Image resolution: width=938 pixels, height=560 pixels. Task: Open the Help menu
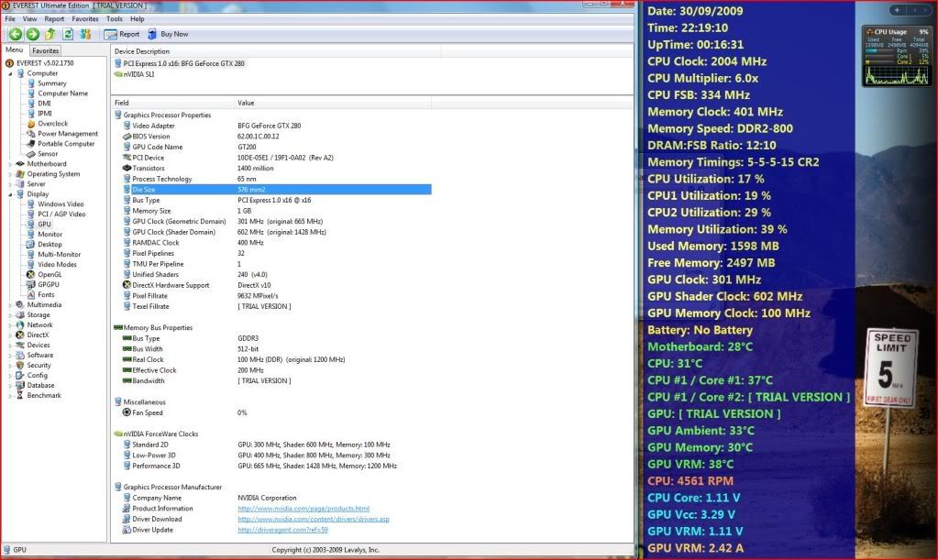(x=137, y=18)
